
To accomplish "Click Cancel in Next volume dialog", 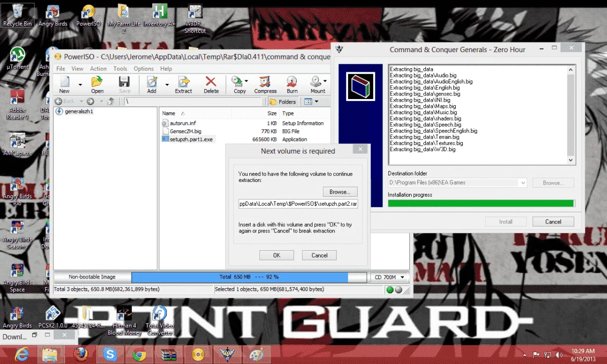I will tap(319, 255).
